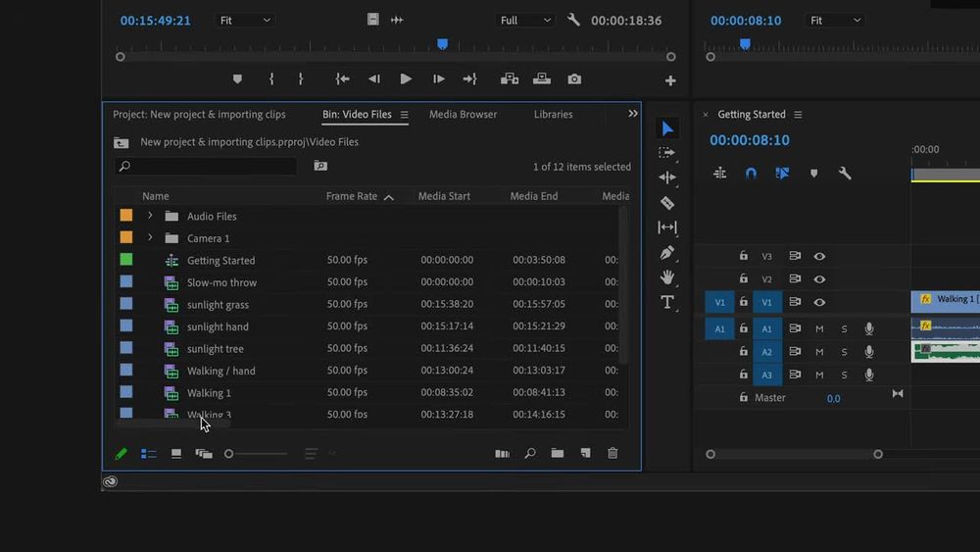Open Timeline Display Settings wrench
980x552 pixels.
[x=845, y=174]
